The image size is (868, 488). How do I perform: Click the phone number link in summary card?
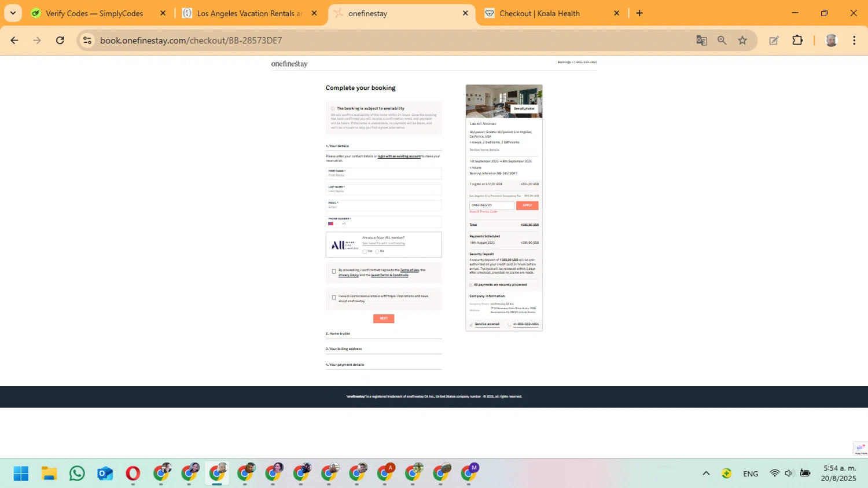click(x=525, y=324)
